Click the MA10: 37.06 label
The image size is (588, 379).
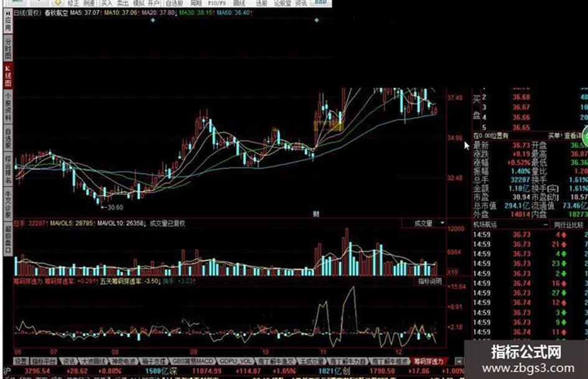click(121, 13)
